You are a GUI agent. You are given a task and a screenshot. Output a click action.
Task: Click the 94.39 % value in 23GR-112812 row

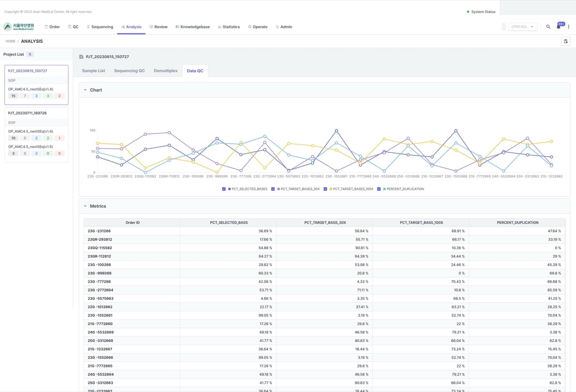pyautogui.click(x=361, y=256)
